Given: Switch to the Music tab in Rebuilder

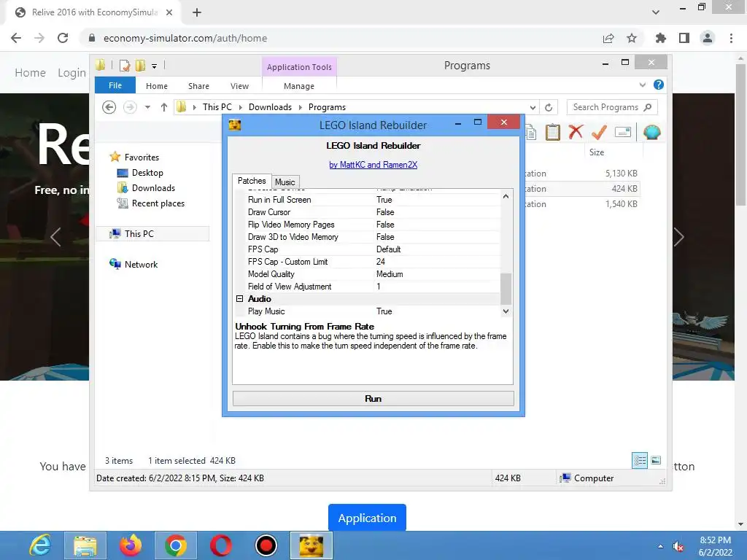Looking at the screenshot, I should [285, 182].
